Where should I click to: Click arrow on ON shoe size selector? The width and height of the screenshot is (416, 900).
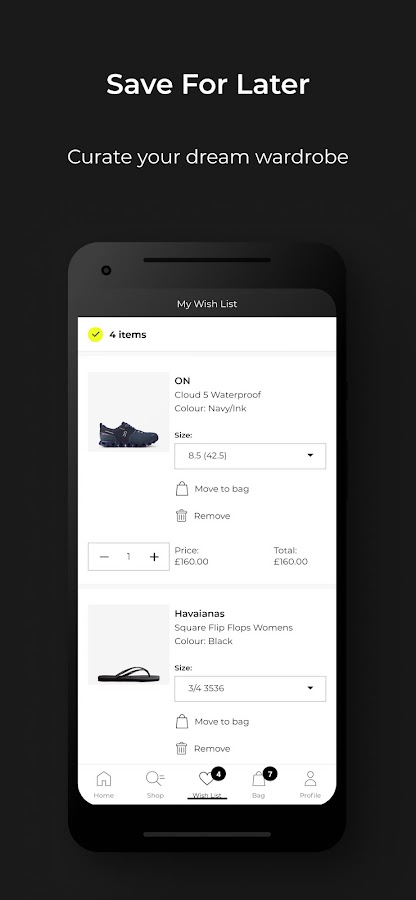pos(310,455)
